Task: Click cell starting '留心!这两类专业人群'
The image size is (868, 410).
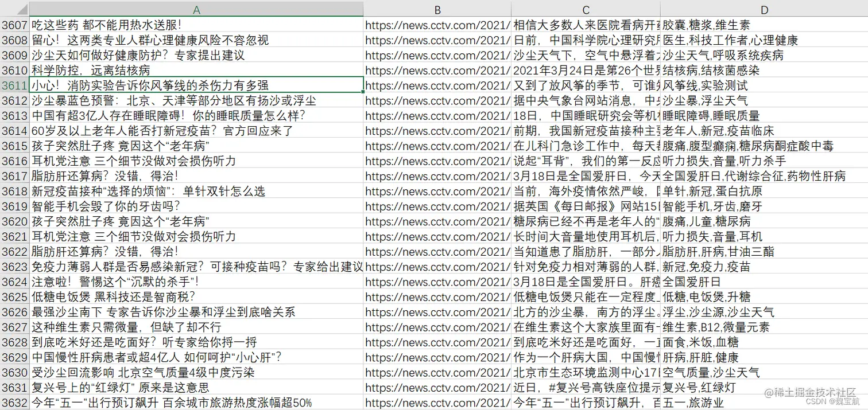Action: click(196, 40)
